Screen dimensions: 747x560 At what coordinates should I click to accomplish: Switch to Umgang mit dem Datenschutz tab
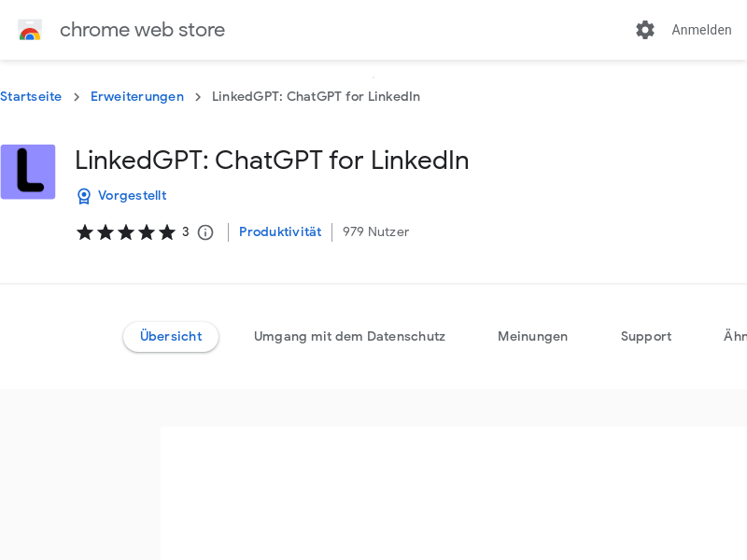tap(349, 336)
